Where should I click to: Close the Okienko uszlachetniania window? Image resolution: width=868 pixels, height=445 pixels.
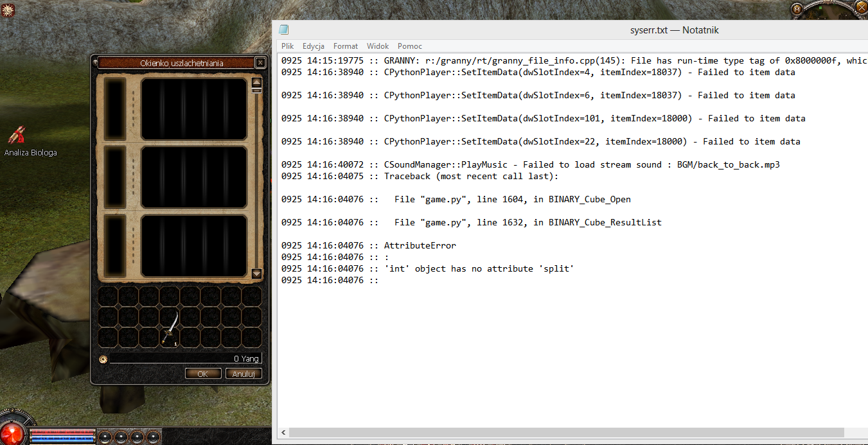click(x=260, y=62)
